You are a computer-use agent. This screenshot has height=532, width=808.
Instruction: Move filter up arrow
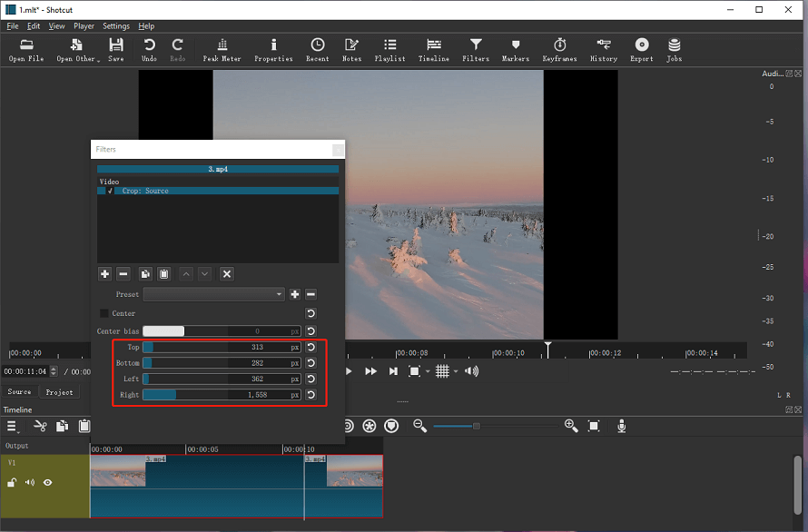[186, 274]
